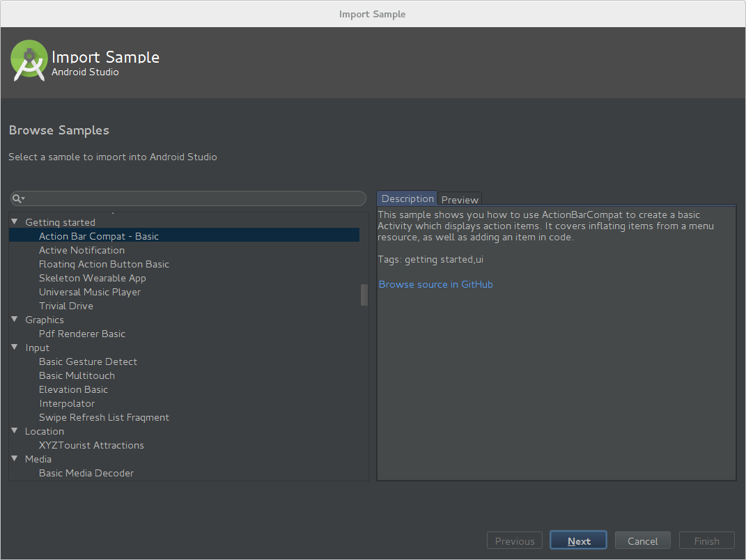This screenshot has width=746, height=560.
Task: Select the Skeleton Wearable App sample
Action: [93, 278]
